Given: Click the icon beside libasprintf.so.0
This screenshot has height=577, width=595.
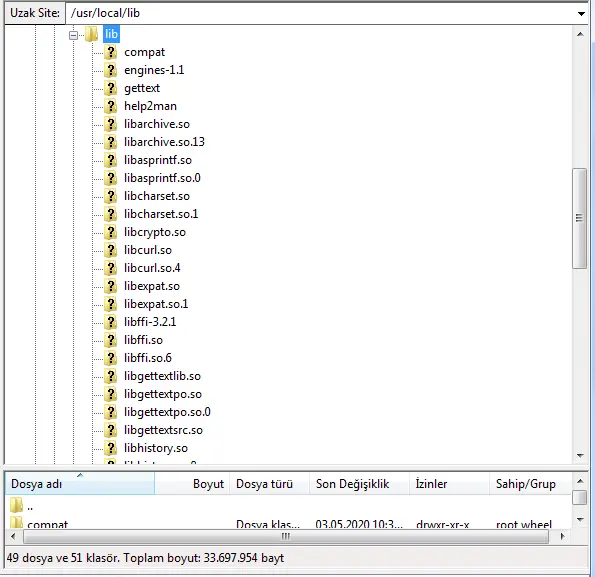Looking at the screenshot, I should [x=110, y=178].
